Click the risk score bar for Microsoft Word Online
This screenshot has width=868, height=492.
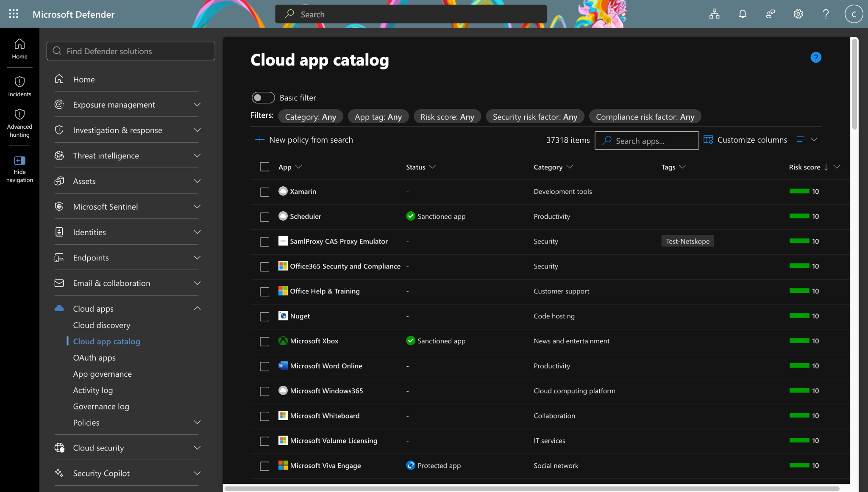point(799,366)
